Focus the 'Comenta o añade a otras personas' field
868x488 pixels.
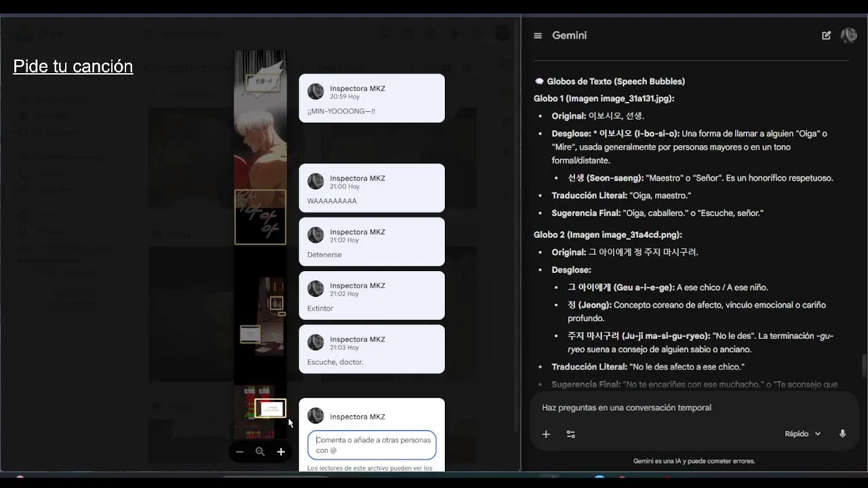click(x=372, y=445)
